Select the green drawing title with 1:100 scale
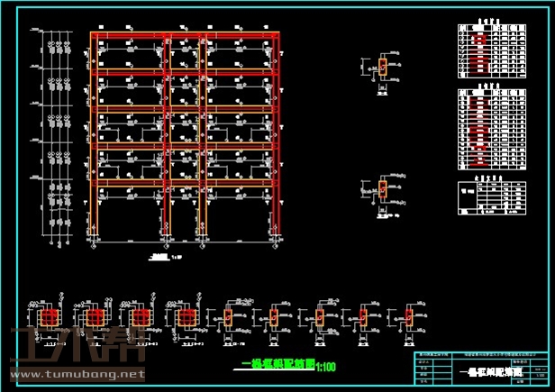Image resolution: width=555 pixels, height=392 pixels. click(277, 366)
